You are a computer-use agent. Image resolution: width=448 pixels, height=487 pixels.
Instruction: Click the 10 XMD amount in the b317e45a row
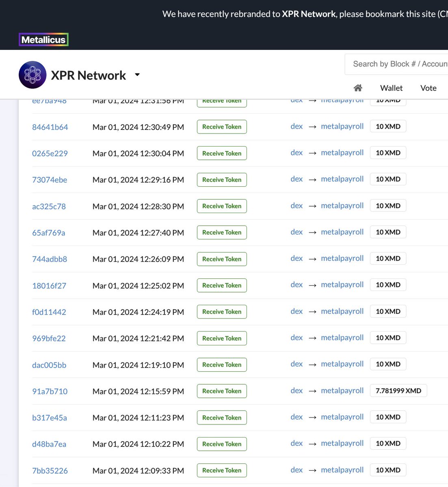click(x=388, y=417)
